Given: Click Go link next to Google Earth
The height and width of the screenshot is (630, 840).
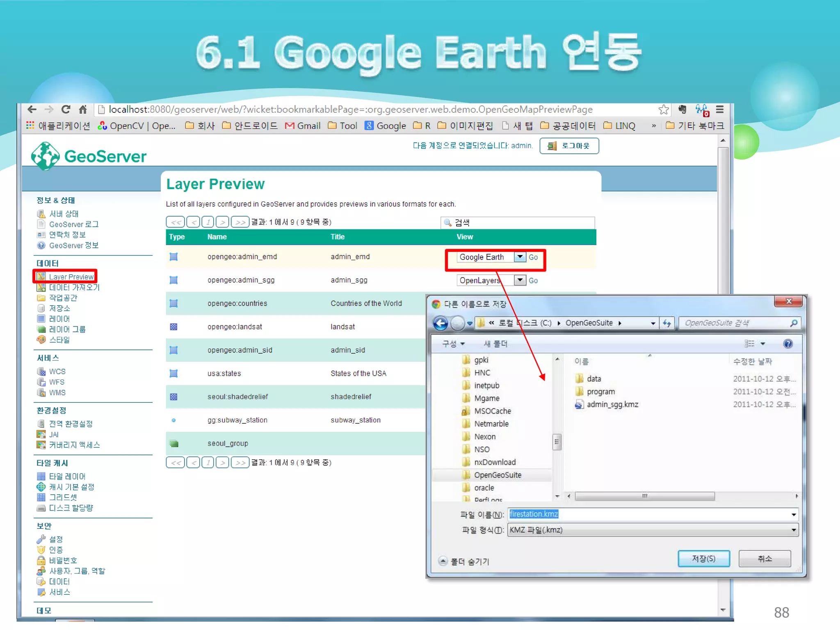Looking at the screenshot, I should pos(533,257).
